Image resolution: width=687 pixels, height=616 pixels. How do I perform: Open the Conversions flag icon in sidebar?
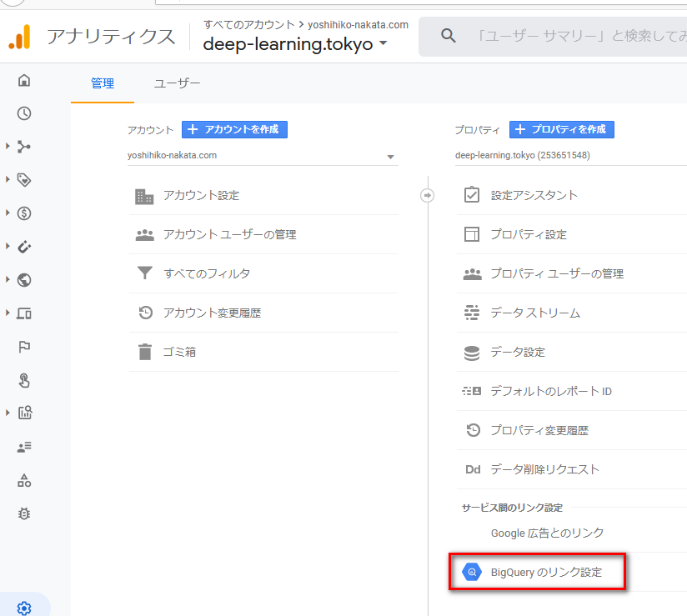tap(24, 347)
